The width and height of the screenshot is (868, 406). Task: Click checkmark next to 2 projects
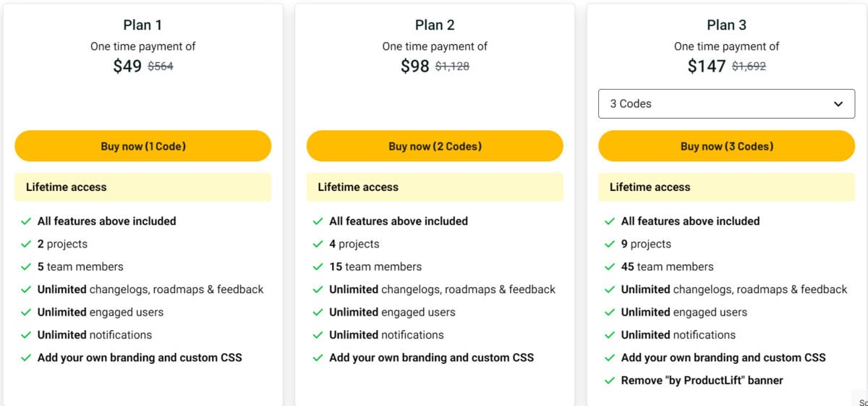26,244
